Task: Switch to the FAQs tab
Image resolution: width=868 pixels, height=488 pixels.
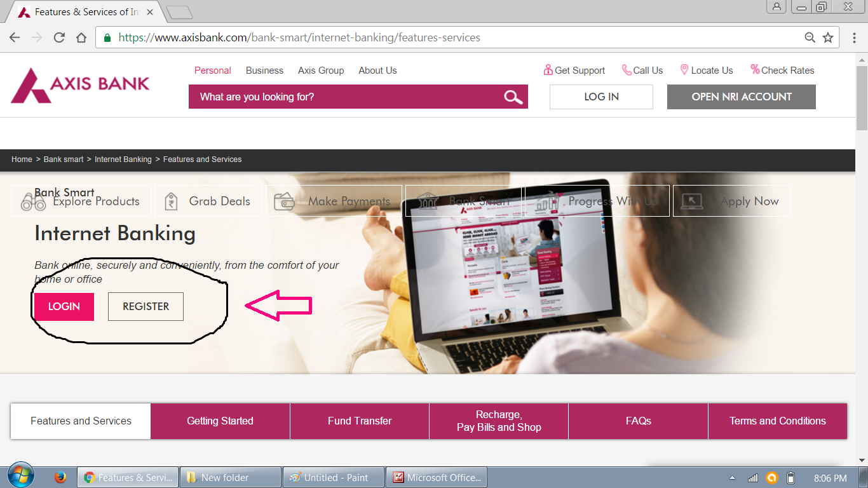Action: [x=637, y=421]
